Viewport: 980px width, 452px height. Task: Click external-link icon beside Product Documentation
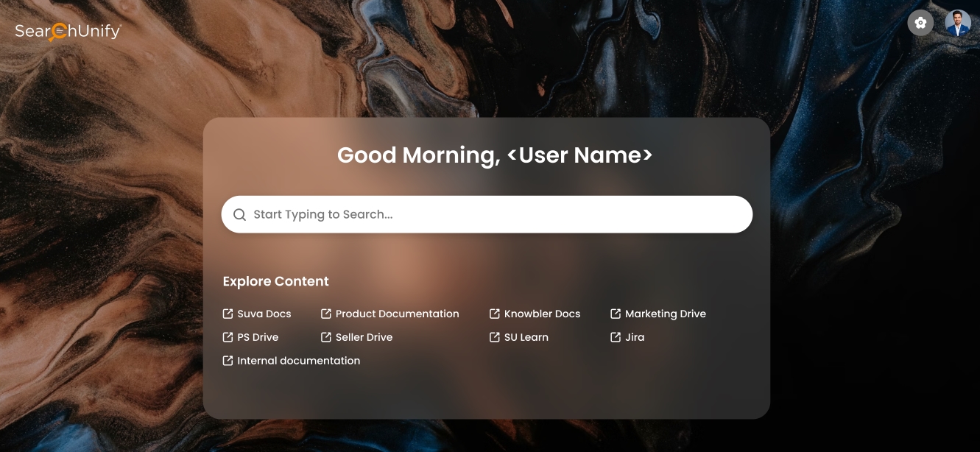[326, 314]
